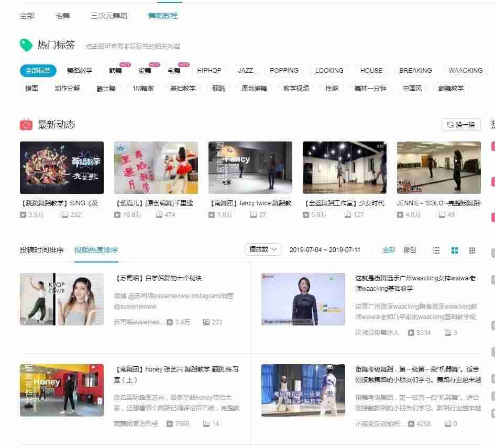
Task: Select the 韩舞教学 tag
Action: click(x=451, y=89)
